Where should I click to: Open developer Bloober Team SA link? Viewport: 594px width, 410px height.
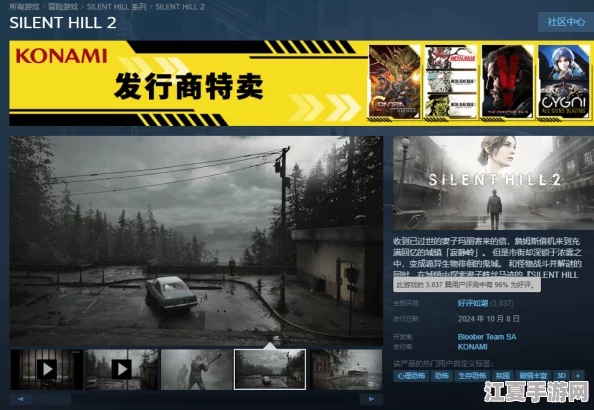[x=487, y=336]
